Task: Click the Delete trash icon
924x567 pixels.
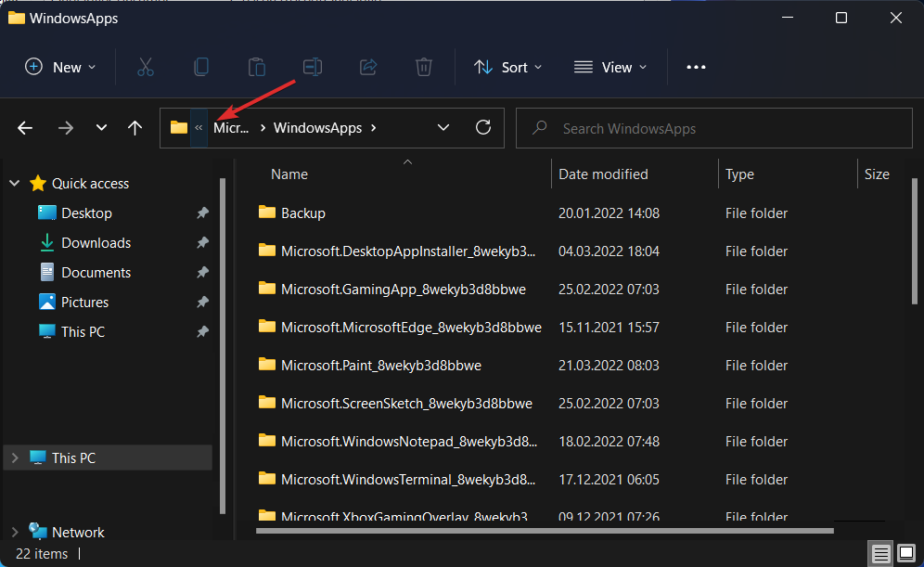Action: [x=423, y=67]
